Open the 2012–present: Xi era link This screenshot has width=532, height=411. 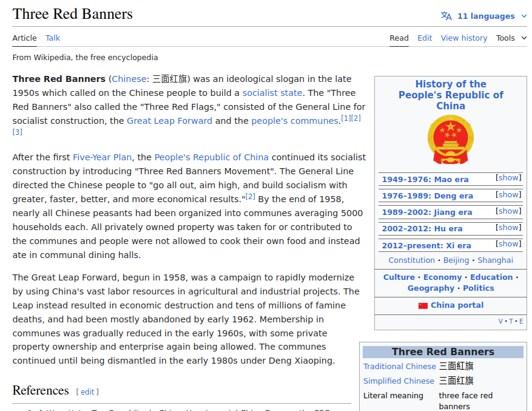[426, 246]
